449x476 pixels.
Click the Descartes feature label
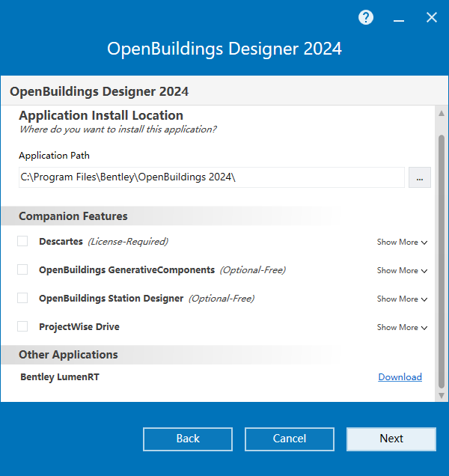tap(61, 242)
